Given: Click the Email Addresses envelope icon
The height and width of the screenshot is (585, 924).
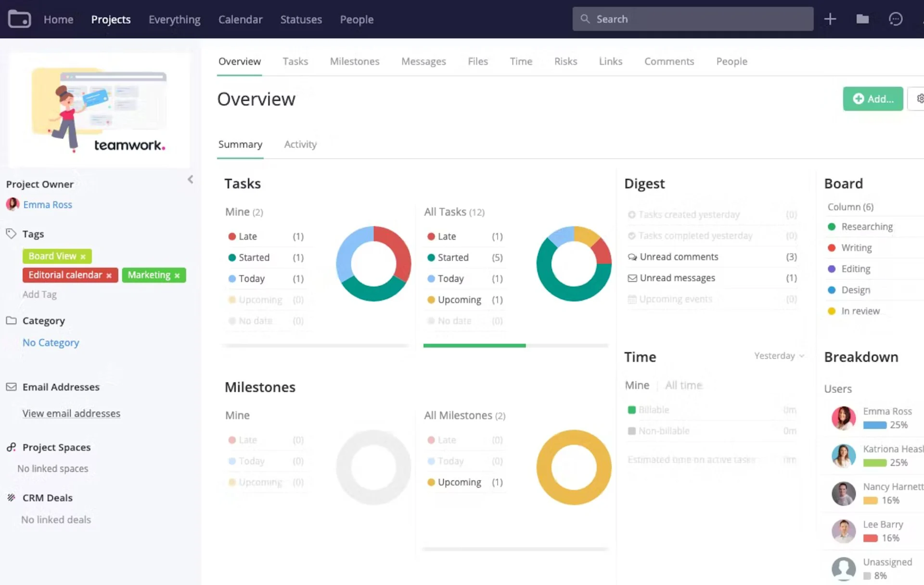Looking at the screenshot, I should tap(11, 386).
